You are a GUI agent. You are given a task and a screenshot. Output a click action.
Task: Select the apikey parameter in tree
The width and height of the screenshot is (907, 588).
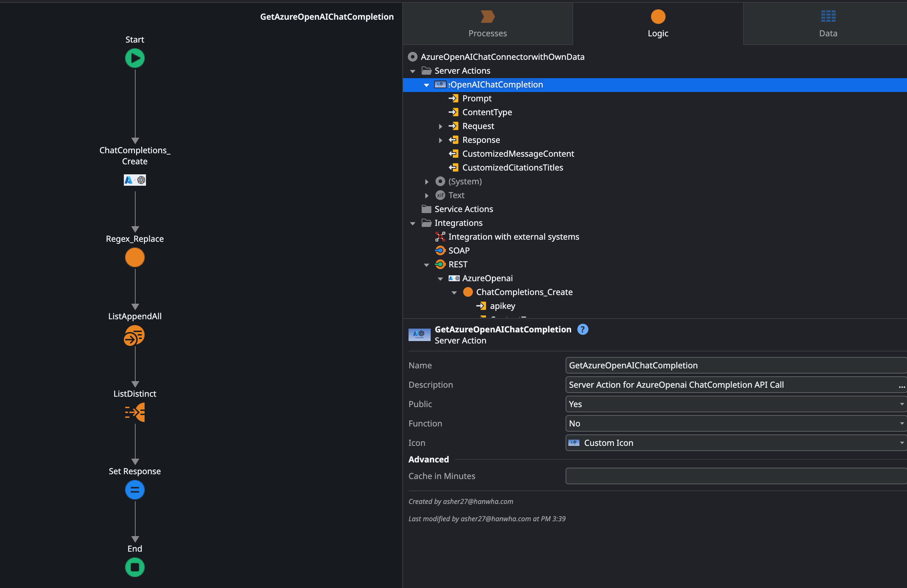pyautogui.click(x=502, y=306)
